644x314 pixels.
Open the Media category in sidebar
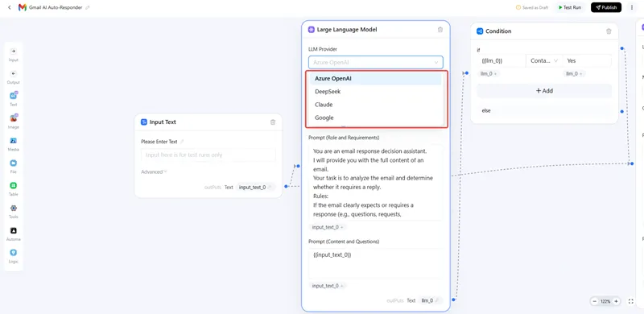coord(14,144)
